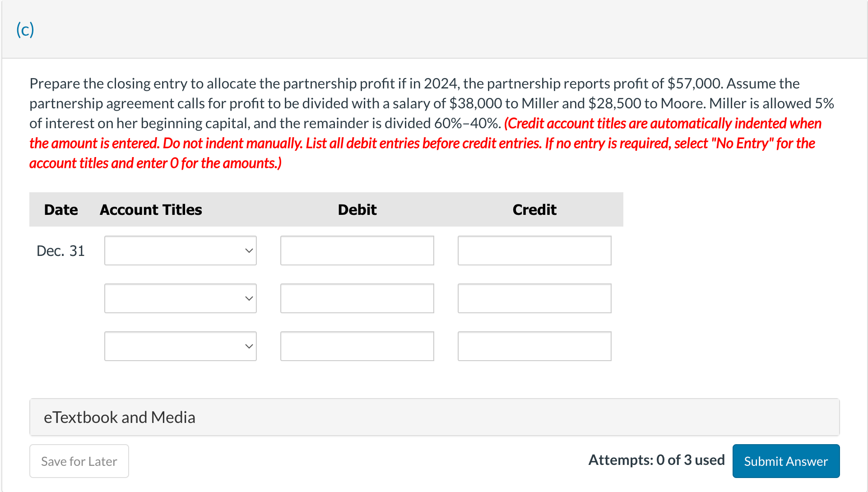Click the chevron on the top account selector
Image resolution: width=868 pixels, height=492 pixels.
(x=249, y=251)
